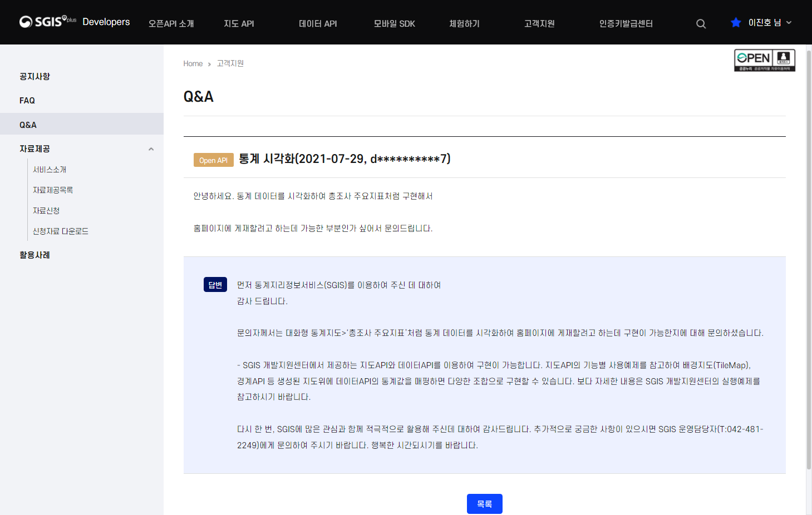
Task: Click the Developers logo text
Action: tap(106, 22)
